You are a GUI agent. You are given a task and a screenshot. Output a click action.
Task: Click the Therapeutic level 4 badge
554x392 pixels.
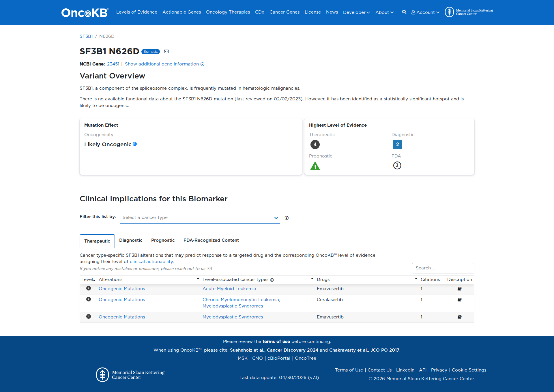315,145
